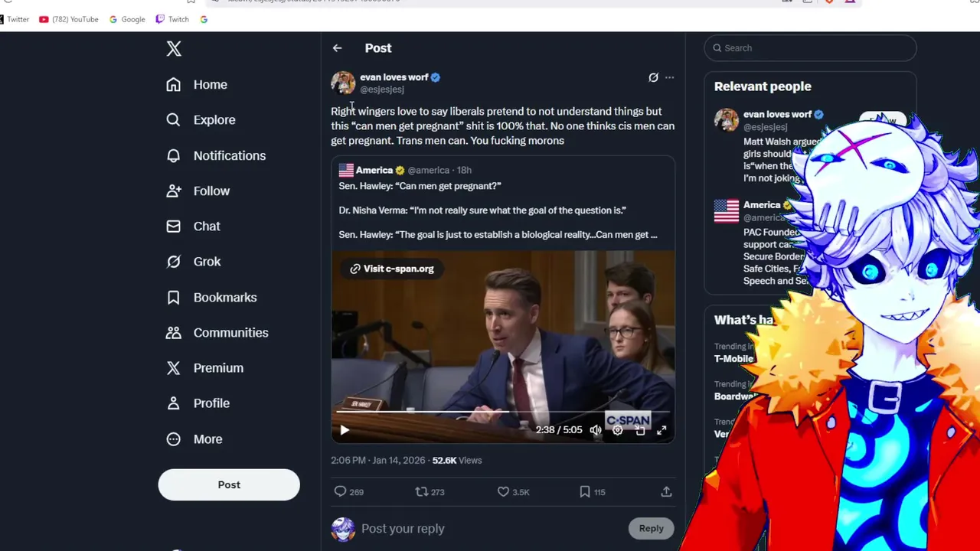980x551 pixels.
Task: Open evan loves worf in Relevant people
Action: pos(777,114)
